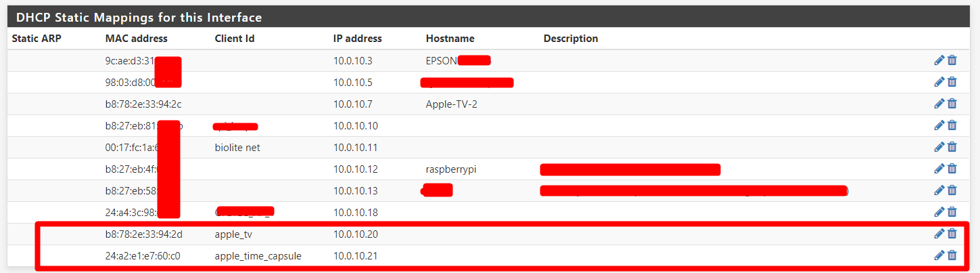980x273 pixels.
Task: Edit the apple_time_capsule mapping
Action: 939,255
